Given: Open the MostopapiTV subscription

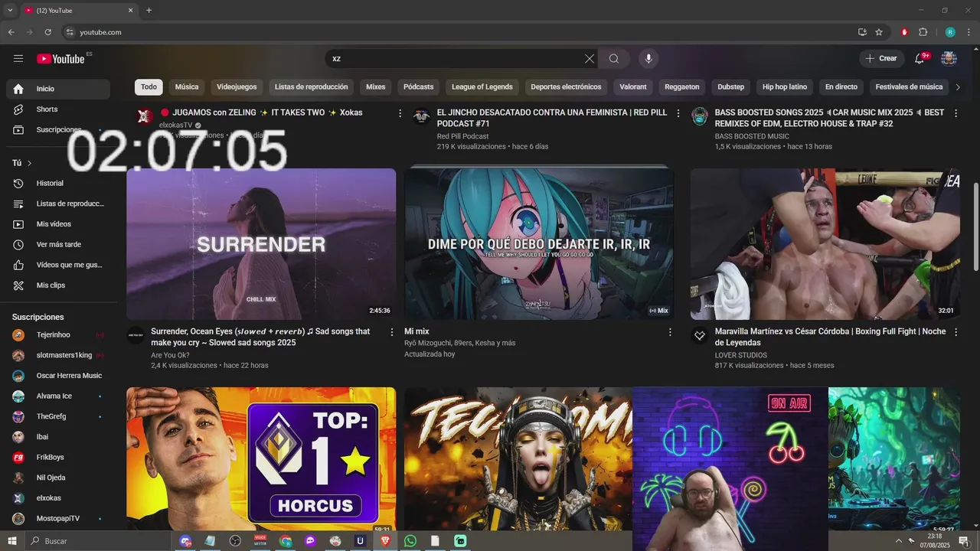Looking at the screenshot, I should 57,519.
